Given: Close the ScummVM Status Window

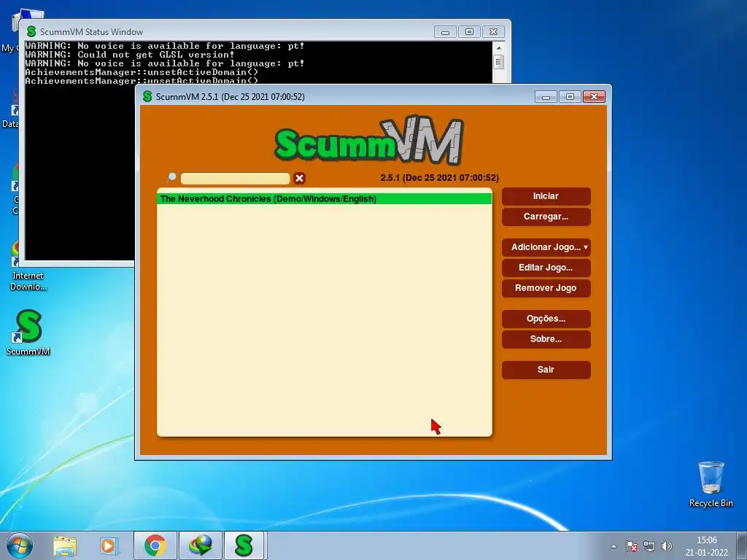Looking at the screenshot, I should (x=494, y=32).
